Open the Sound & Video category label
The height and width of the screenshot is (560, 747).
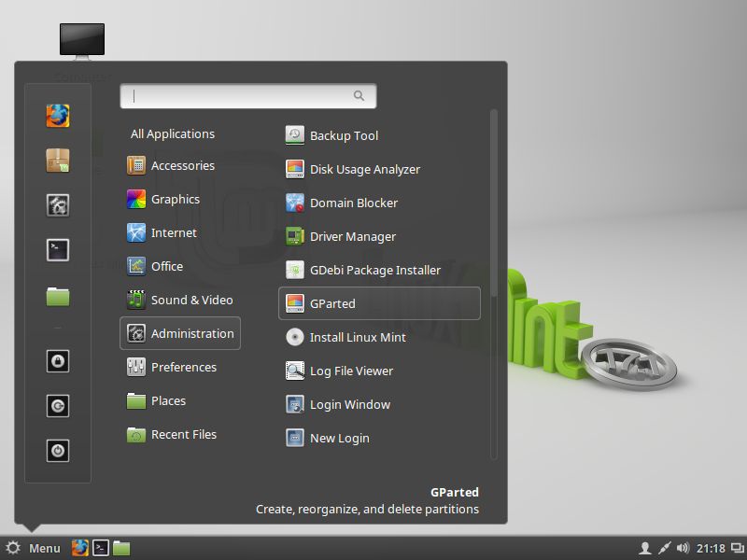pos(192,300)
